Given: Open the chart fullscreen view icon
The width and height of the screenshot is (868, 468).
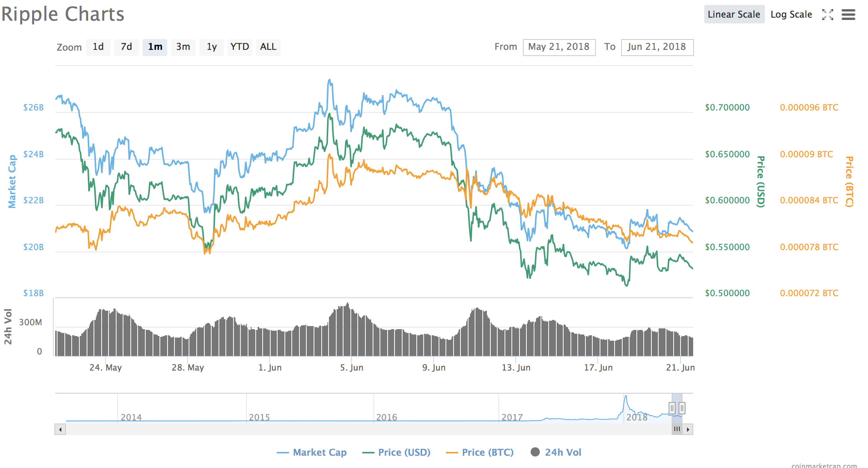Looking at the screenshot, I should 828,15.
